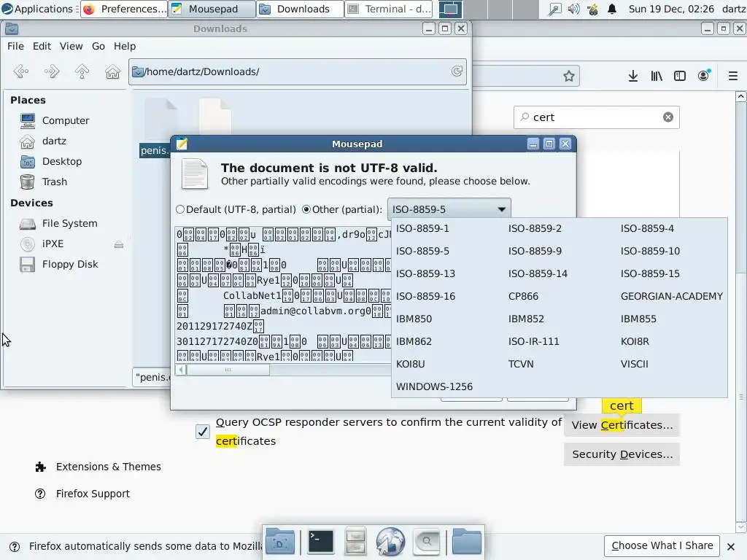The height and width of the screenshot is (560, 747).
Task: Go to parent folder in file manager
Action: (82, 71)
